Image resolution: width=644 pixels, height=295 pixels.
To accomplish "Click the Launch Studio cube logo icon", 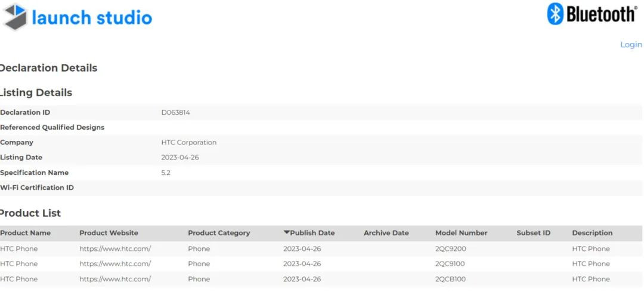I will (14, 17).
